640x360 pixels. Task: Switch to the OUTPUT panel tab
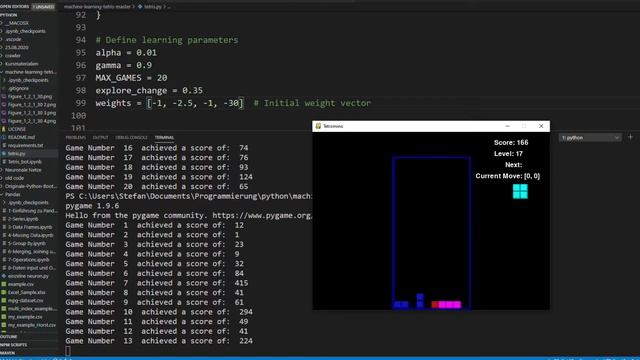tap(100, 138)
